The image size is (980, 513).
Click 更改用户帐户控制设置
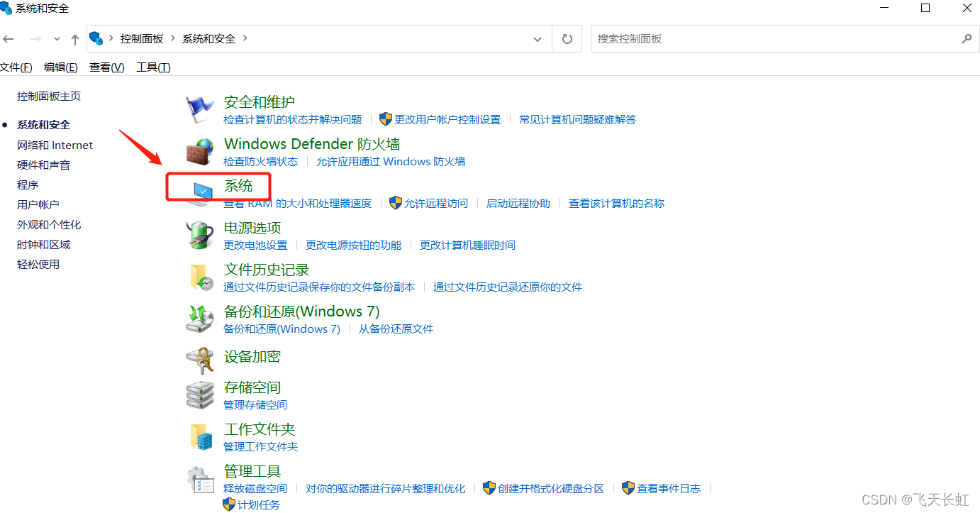(447, 119)
